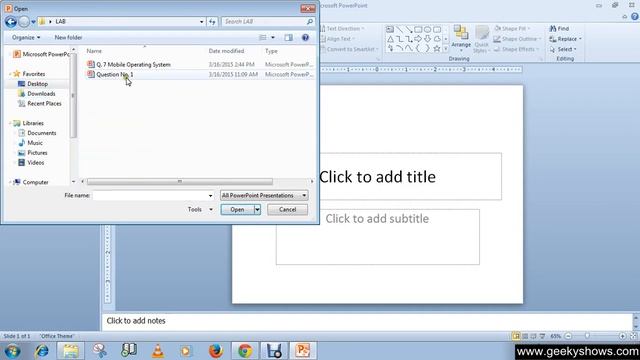Expand the address bar path dropdown
The width and height of the screenshot is (640, 360).
pos(201,22)
